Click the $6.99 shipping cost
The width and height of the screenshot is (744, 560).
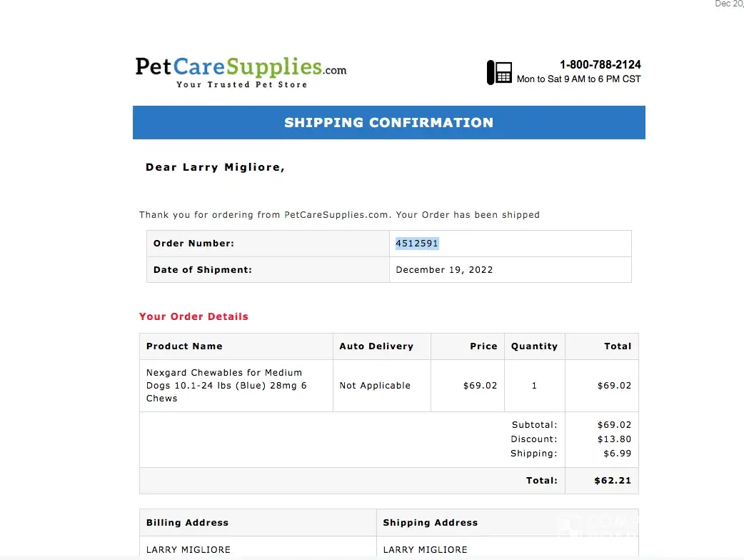point(618,454)
